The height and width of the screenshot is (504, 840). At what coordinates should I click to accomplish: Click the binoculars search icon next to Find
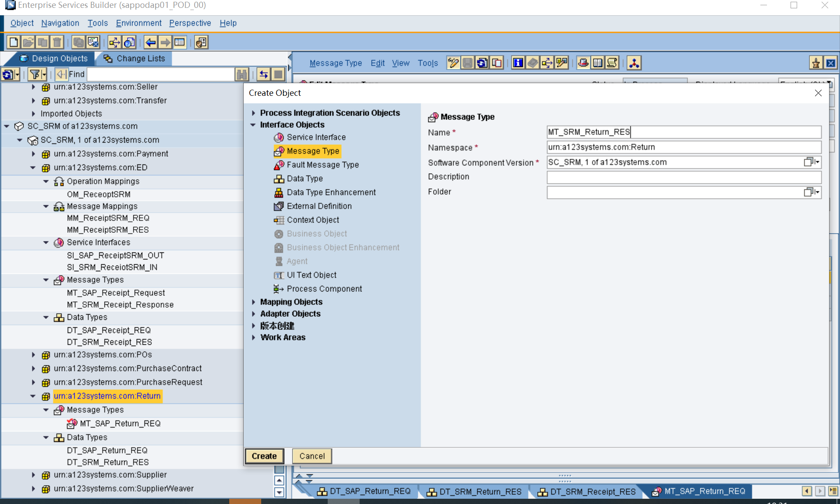(x=242, y=74)
